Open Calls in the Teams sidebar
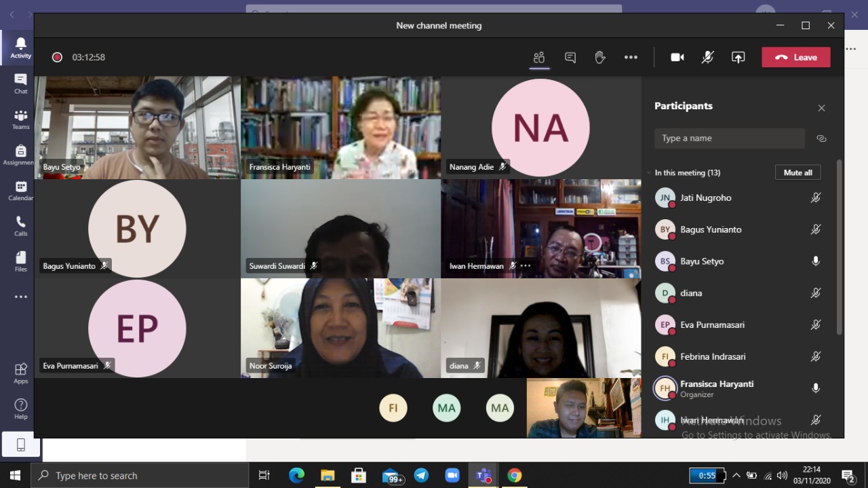 (20, 226)
